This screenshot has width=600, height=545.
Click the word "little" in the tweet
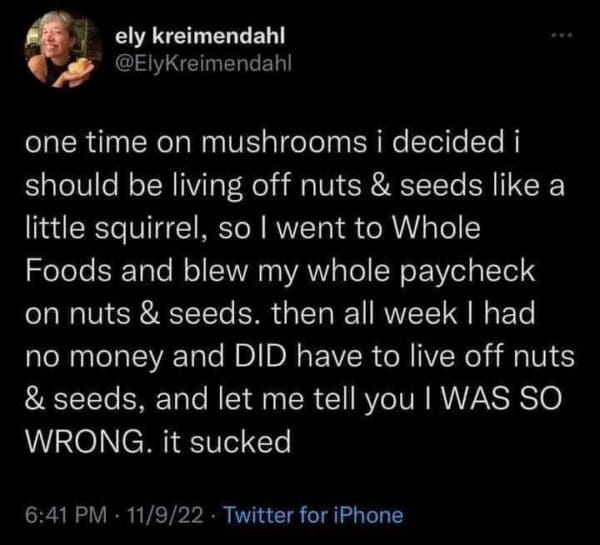click(x=54, y=228)
